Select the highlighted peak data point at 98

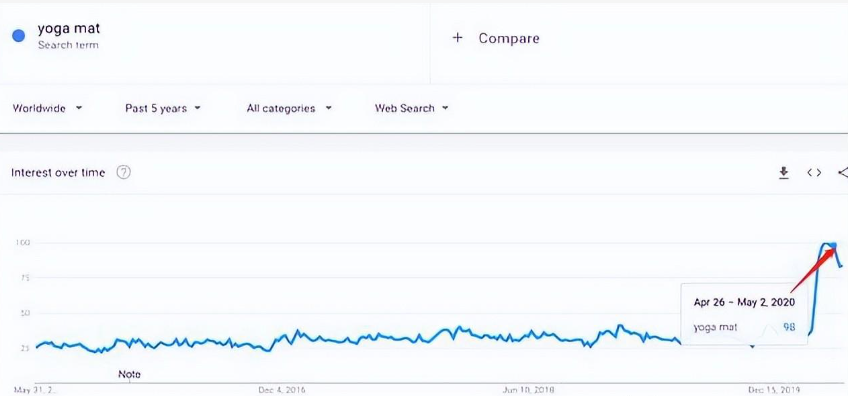point(833,246)
